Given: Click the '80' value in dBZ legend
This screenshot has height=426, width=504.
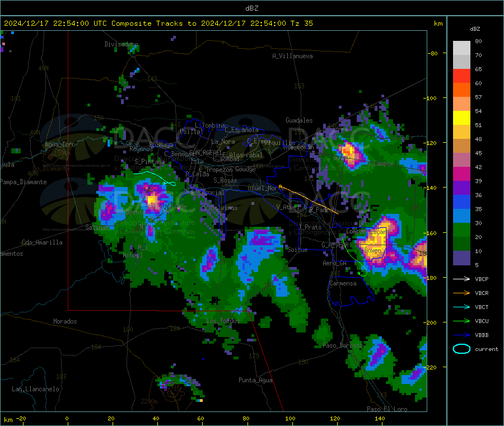Looking at the screenshot, I should point(478,41).
